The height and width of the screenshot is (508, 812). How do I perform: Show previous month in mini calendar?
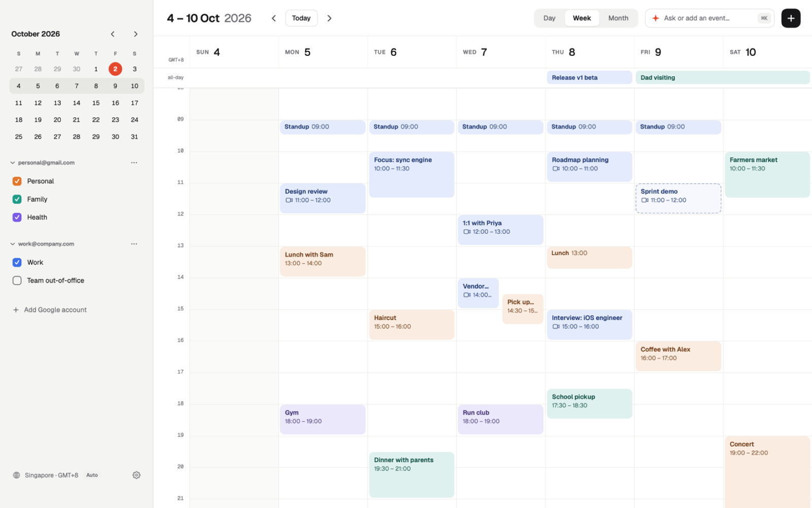click(x=113, y=34)
